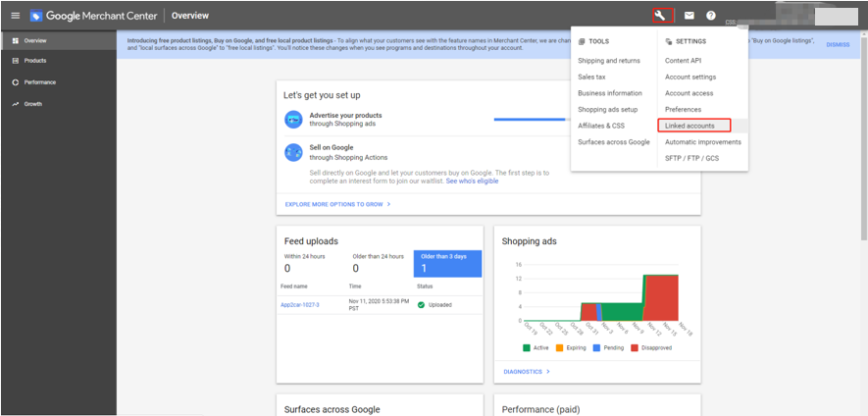Open the mail notifications icon
Screen dimensions: 868x416
(x=689, y=16)
